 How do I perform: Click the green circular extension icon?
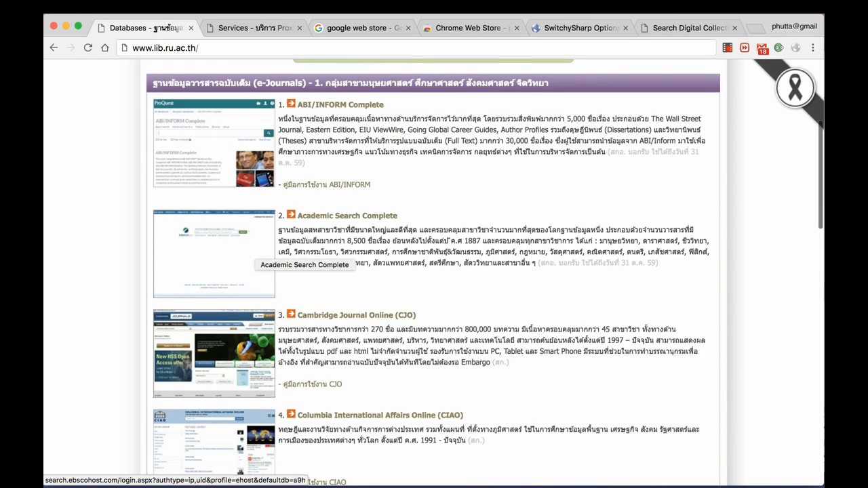point(778,47)
